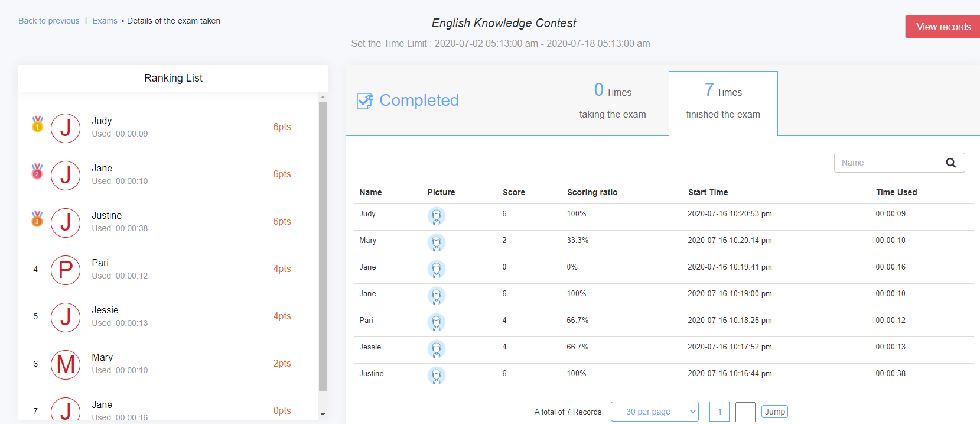Image resolution: width=980 pixels, height=424 pixels.
Task: Click the Back to previous link
Action: (x=49, y=21)
